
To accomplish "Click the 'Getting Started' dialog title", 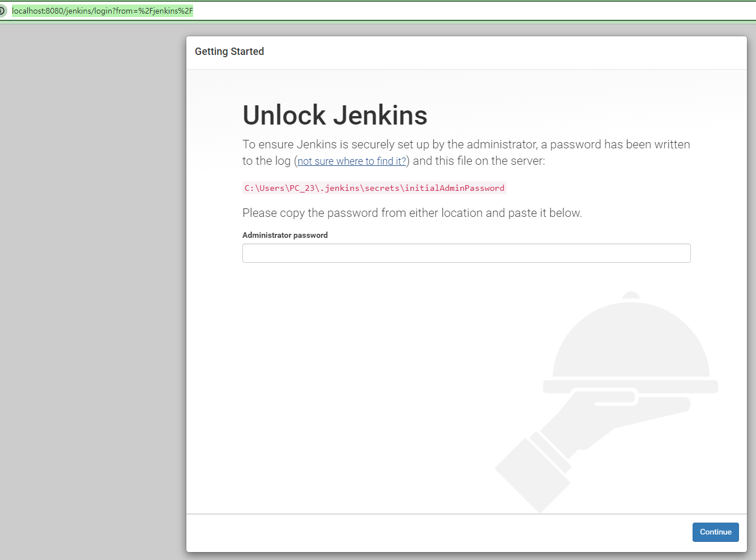I will [x=229, y=52].
